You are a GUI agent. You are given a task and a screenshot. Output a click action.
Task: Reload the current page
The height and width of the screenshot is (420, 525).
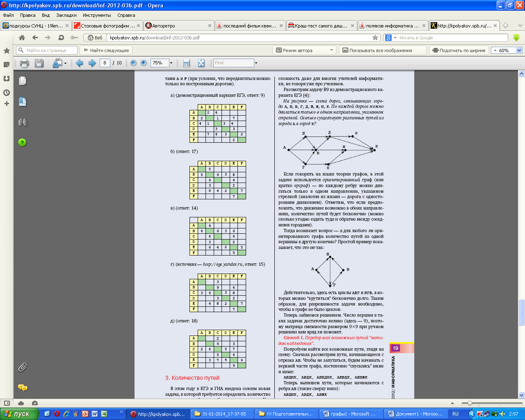coord(61,38)
